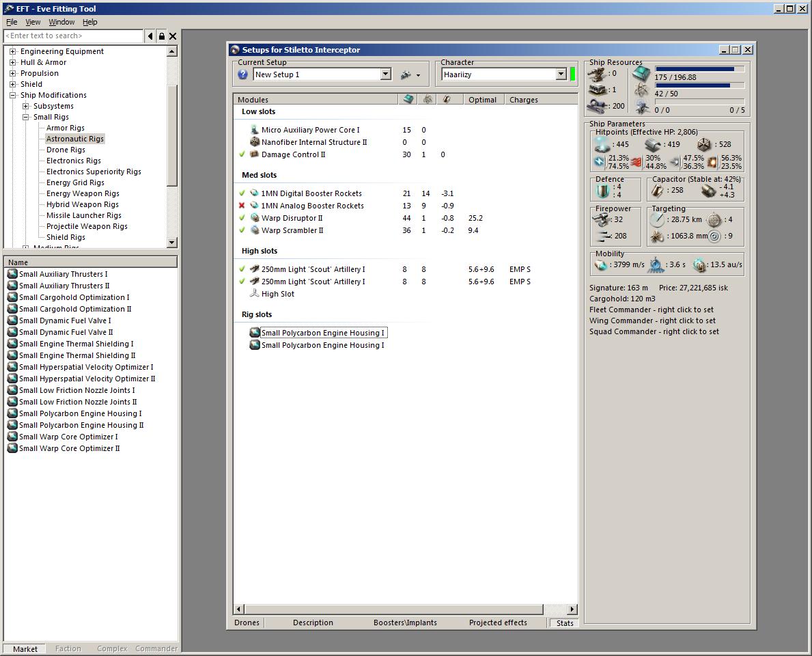
Task: Expand Subsystems tree node
Action: [25, 106]
